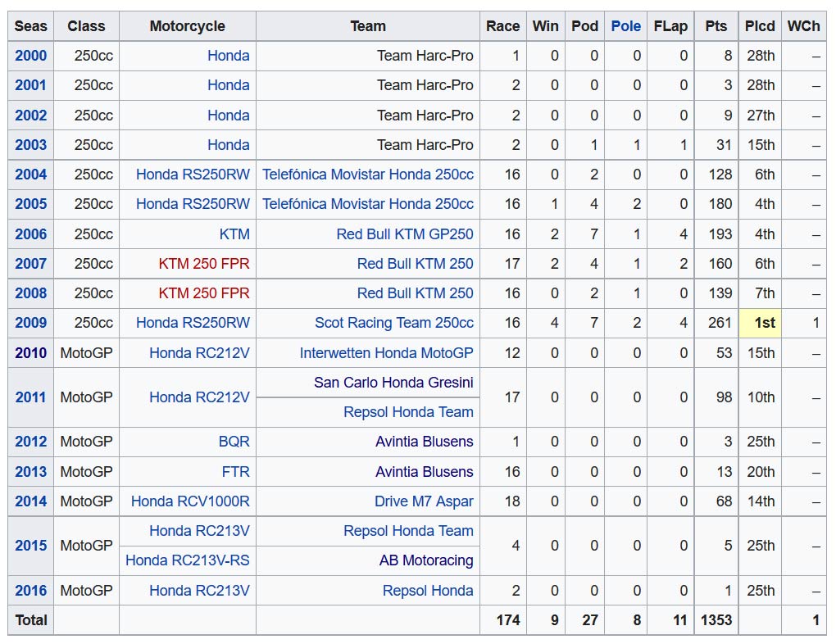This screenshot has height=644, width=836.
Task: Open Honda RS250RW link in 2005 row
Action: (193, 204)
